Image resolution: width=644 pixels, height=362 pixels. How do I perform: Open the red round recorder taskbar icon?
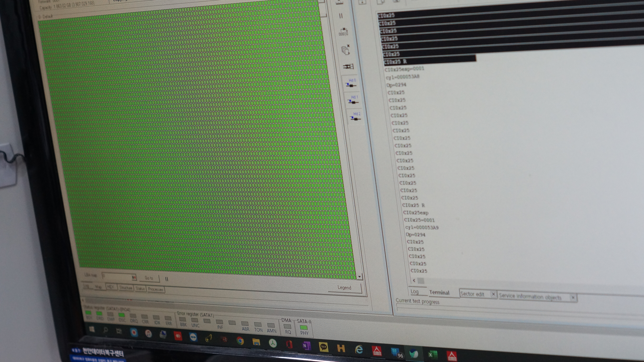tap(134, 332)
